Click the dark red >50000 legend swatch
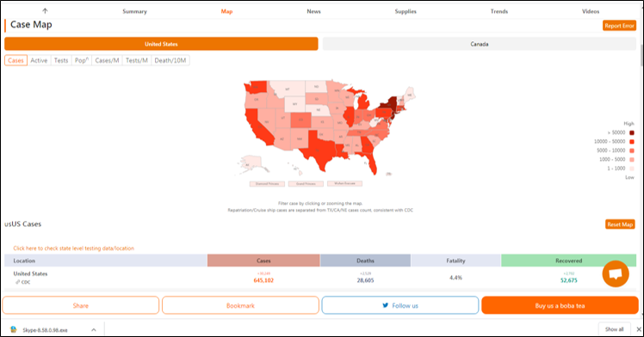644x337 pixels. click(632, 132)
